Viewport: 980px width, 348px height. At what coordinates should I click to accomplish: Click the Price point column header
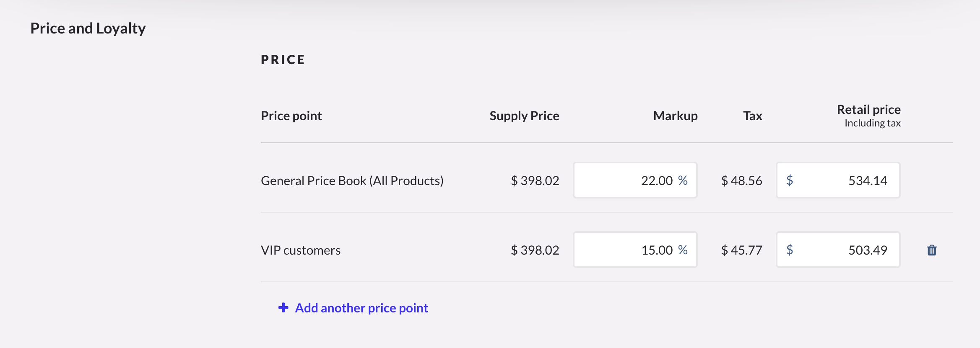(x=291, y=116)
